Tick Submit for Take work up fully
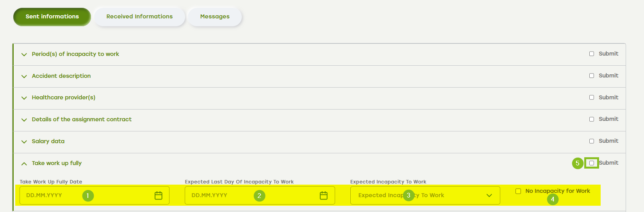 (x=592, y=163)
